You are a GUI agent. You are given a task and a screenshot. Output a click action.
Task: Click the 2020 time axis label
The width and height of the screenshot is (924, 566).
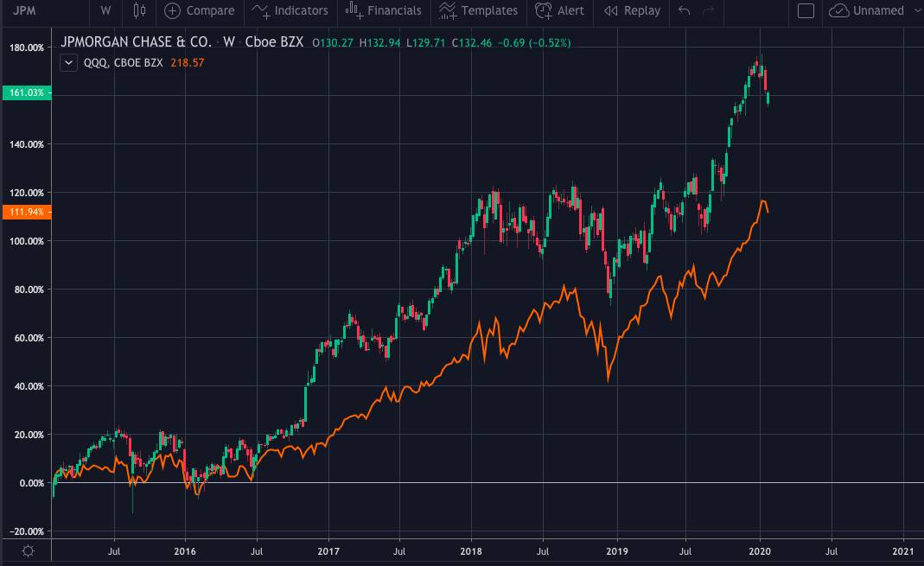pos(760,551)
